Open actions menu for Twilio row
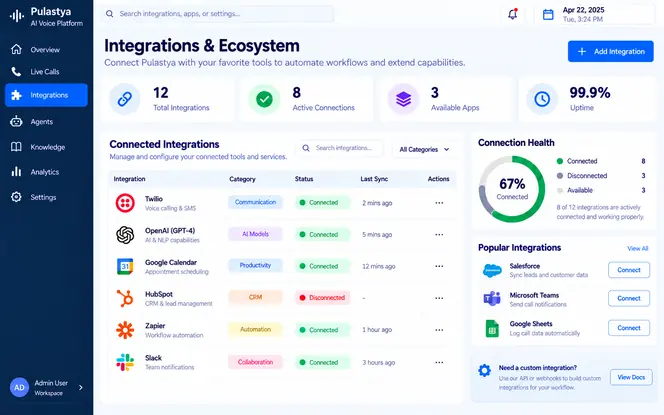The width and height of the screenshot is (664, 415). pyautogui.click(x=439, y=203)
